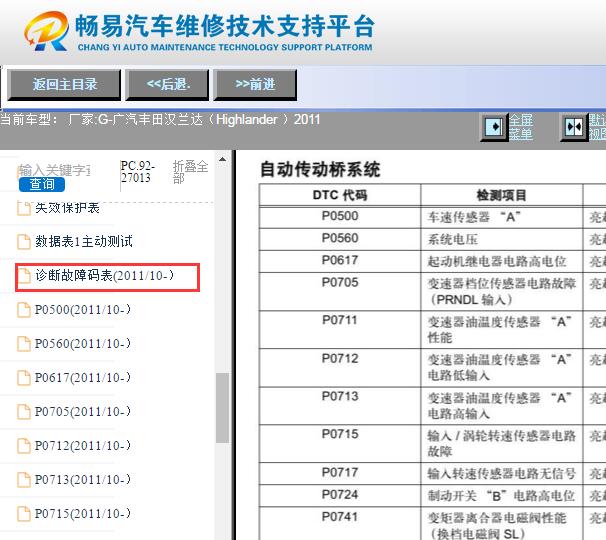Open P0713(2011/10-) tree entry
Viewport: 606px width, 540px height.
click(x=83, y=480)
